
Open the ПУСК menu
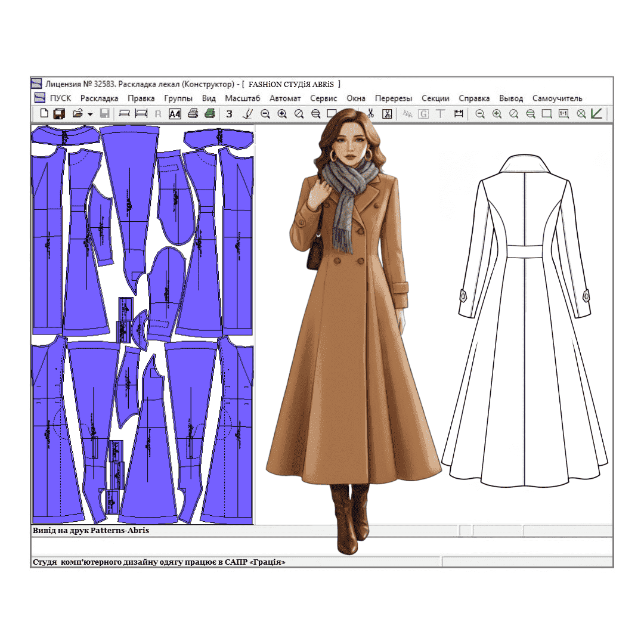[60, 98]
